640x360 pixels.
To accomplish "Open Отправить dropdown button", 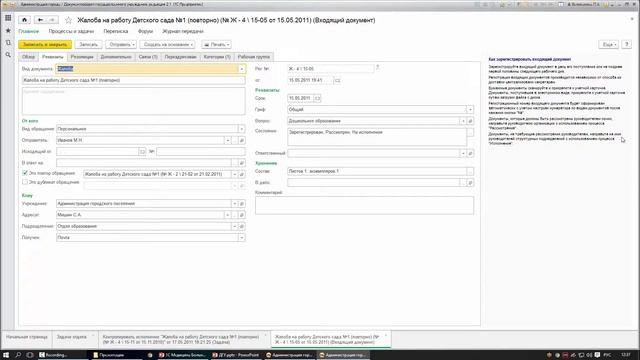I will (121, 44).
